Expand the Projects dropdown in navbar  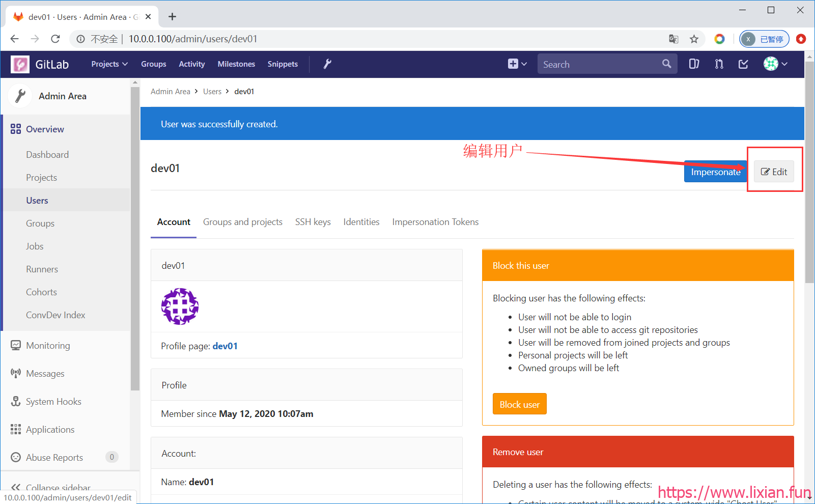(109, 64)
